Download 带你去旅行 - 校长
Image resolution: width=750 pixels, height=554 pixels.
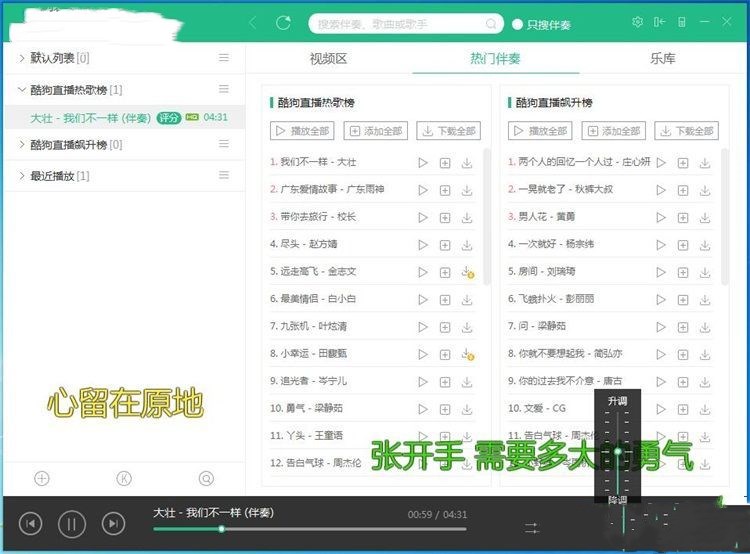point(467,218)
